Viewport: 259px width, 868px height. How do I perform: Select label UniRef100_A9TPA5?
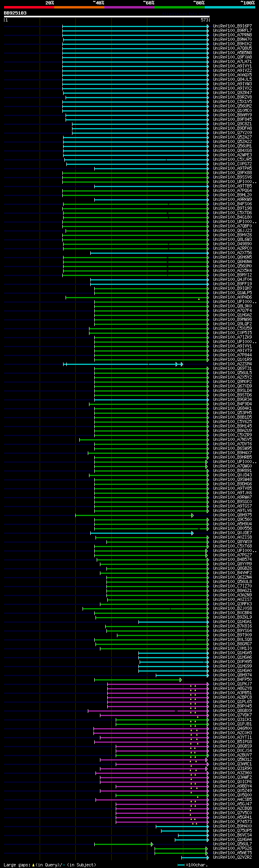coord(232,168)
